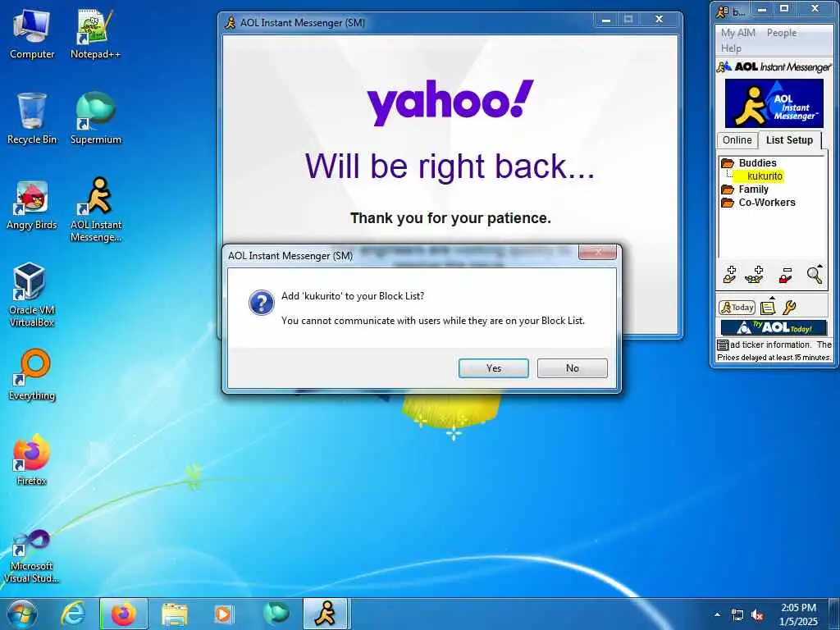Click the 'Will be right back...' heading
This screenshot has height=630, width=840.
[x=450, y=166]
